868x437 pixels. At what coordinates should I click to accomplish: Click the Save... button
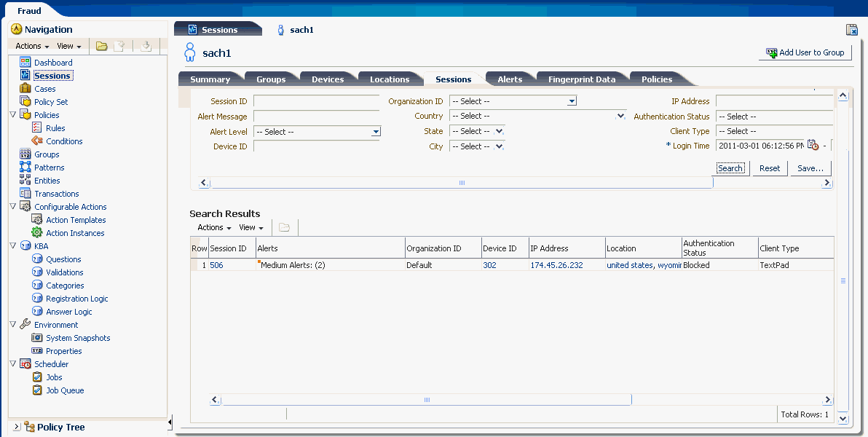tap(810, 168)
